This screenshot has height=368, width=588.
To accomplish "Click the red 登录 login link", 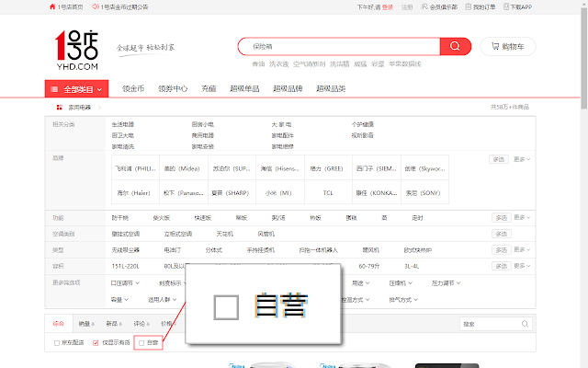I will [388, 7].
